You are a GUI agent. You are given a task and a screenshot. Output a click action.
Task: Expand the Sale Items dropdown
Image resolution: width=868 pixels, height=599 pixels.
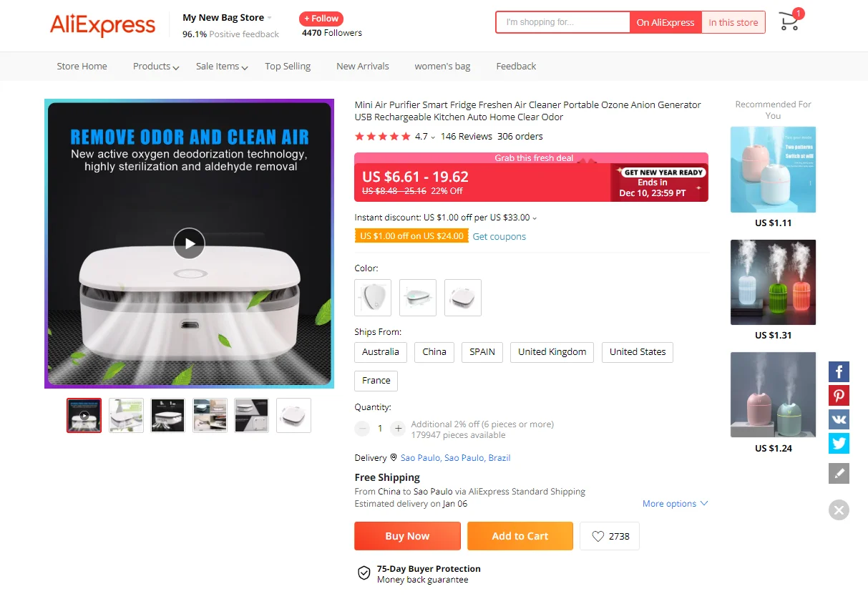click(222, 67)
